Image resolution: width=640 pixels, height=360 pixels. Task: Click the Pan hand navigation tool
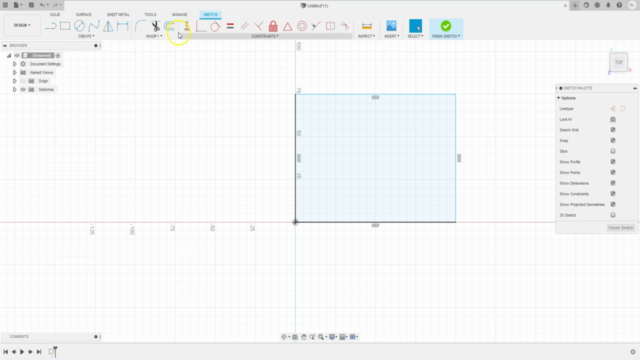(304, 337)
